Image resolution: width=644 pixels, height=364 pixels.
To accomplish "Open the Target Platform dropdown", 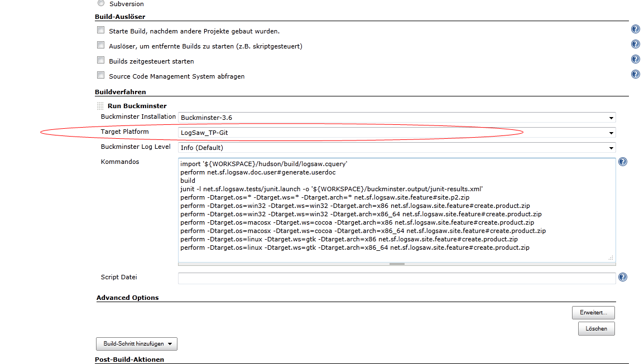I will [397, 133].
